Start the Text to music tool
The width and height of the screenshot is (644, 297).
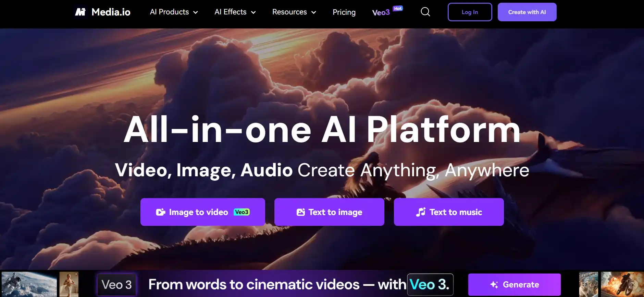point(449,212)
